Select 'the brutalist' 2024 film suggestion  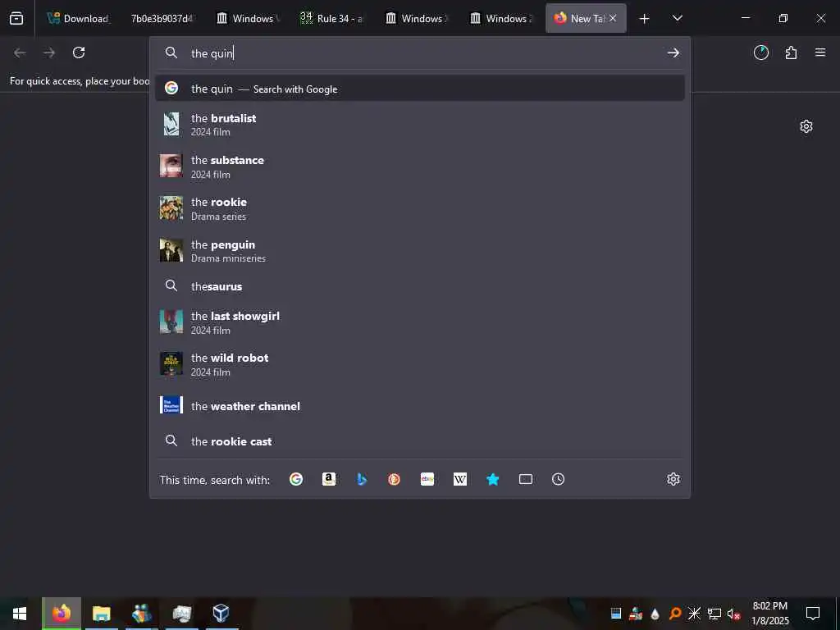(x=419, y=125)
